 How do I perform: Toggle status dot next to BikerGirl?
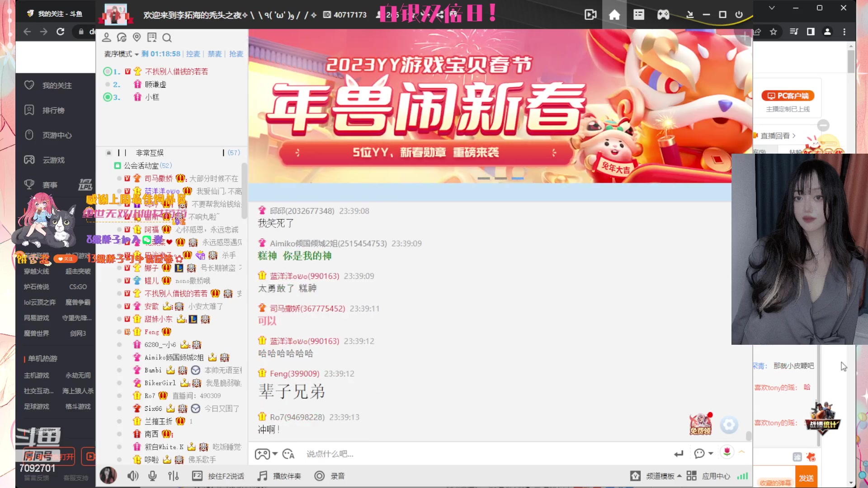click(119, 383)
